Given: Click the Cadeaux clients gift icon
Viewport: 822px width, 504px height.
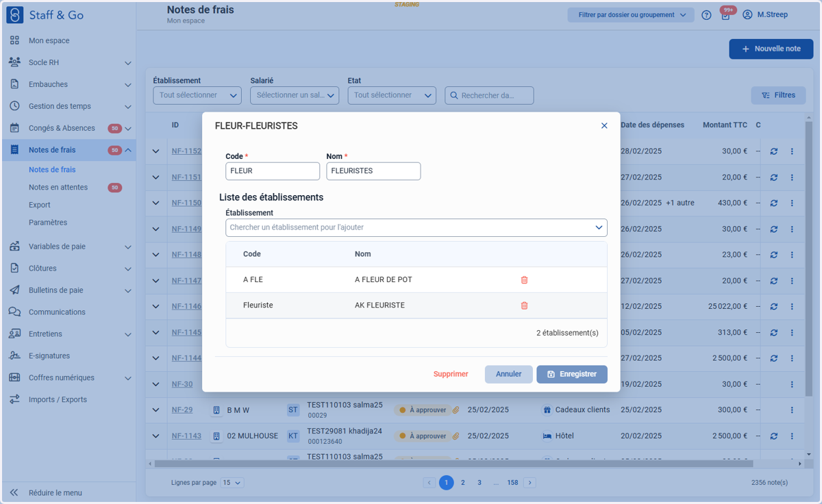Looking at the screenshot, I should 547,410.
